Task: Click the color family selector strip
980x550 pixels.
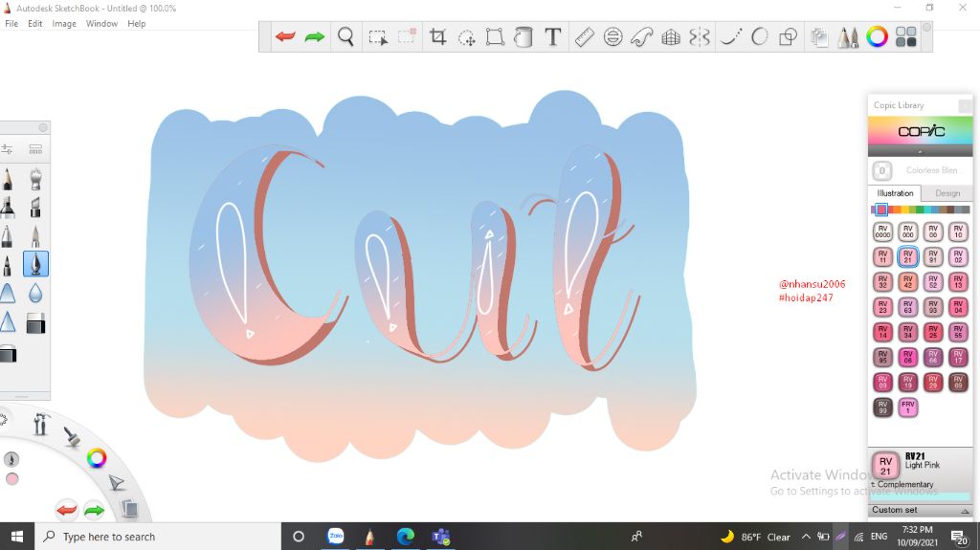Action: pos(920,209)
